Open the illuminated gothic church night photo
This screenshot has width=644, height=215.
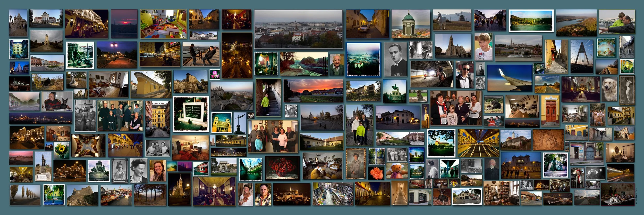tap(180, 189)
